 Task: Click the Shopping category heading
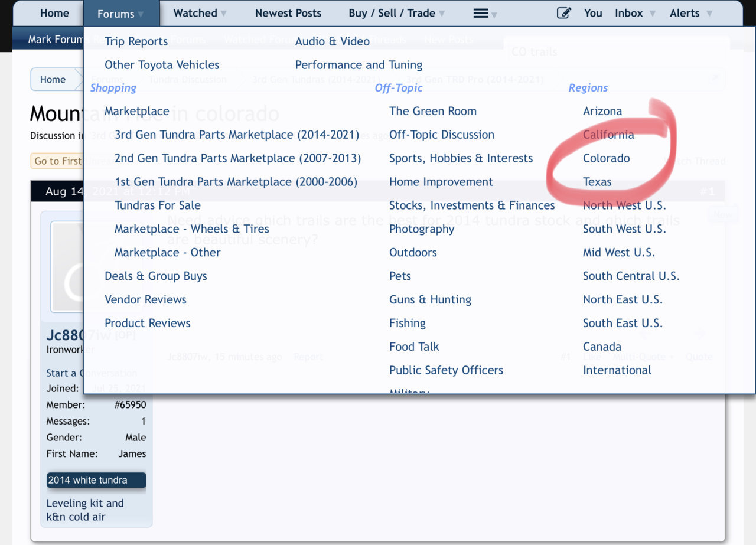click(x=113, y=88)
